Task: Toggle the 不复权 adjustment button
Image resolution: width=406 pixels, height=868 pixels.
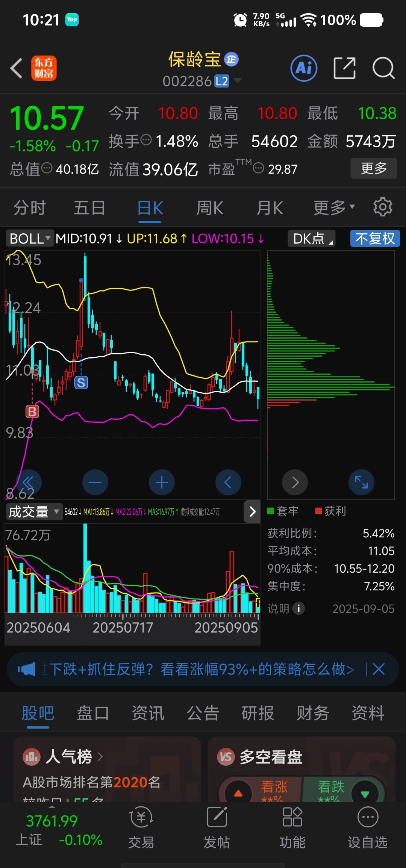Action: click(375, 238)
